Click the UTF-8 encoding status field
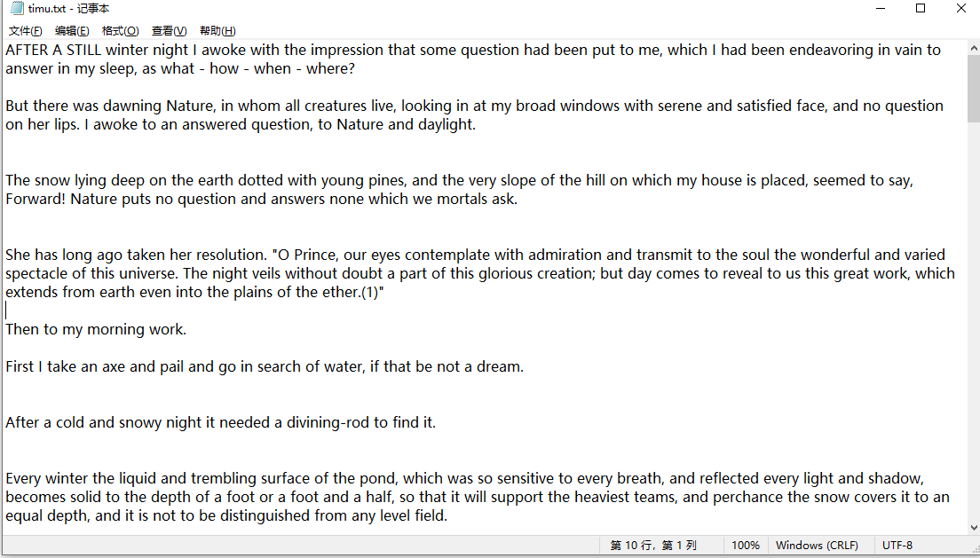980x558 pixels. (897, 546)
